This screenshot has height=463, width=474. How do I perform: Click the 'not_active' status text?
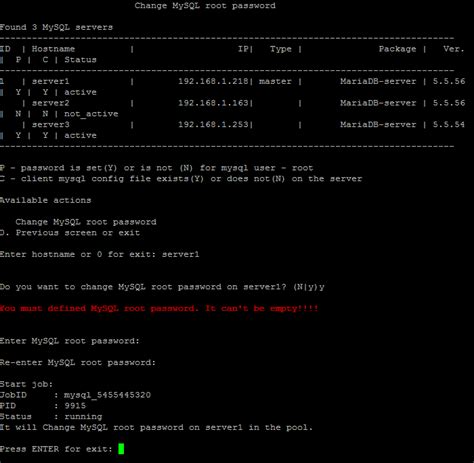91,114
